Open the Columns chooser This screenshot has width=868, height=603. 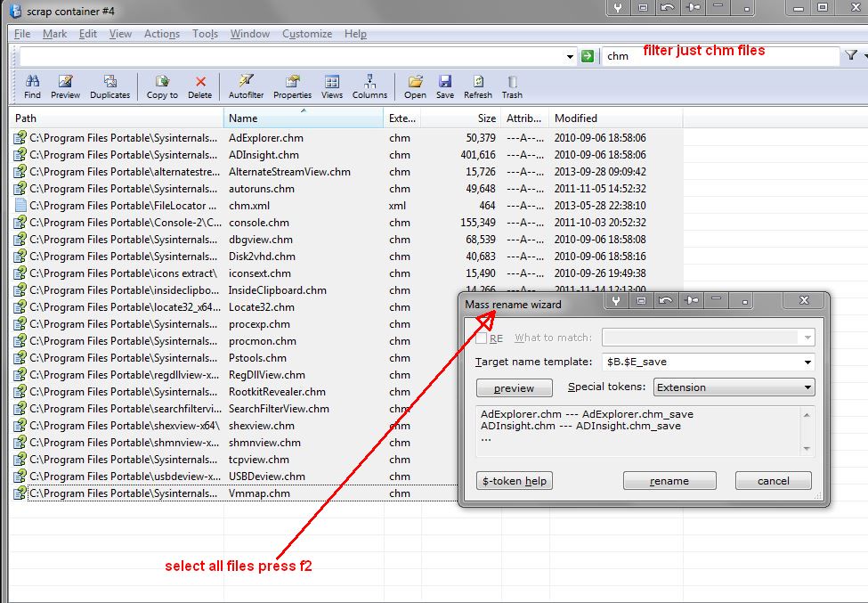click(x=369, y=87)
